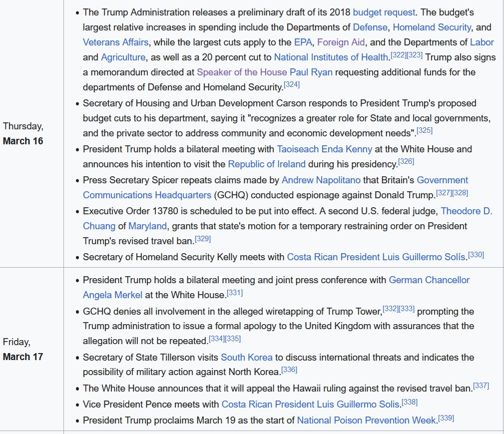Open the Agriculture link
The image size is (504, 434).
pos(123,57)
